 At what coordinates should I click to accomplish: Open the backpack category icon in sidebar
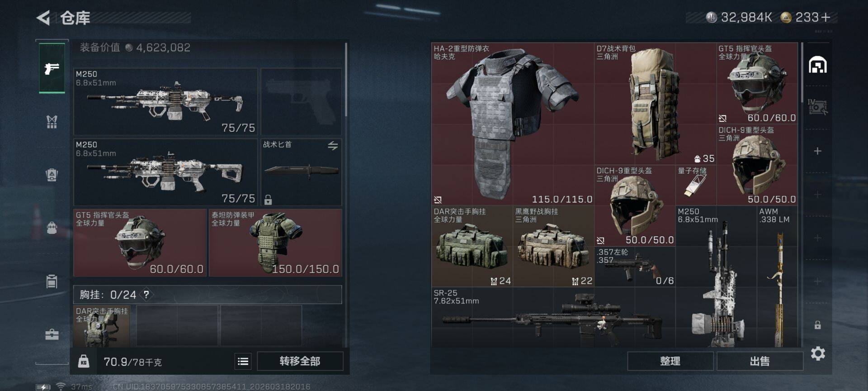pos(52,227)
